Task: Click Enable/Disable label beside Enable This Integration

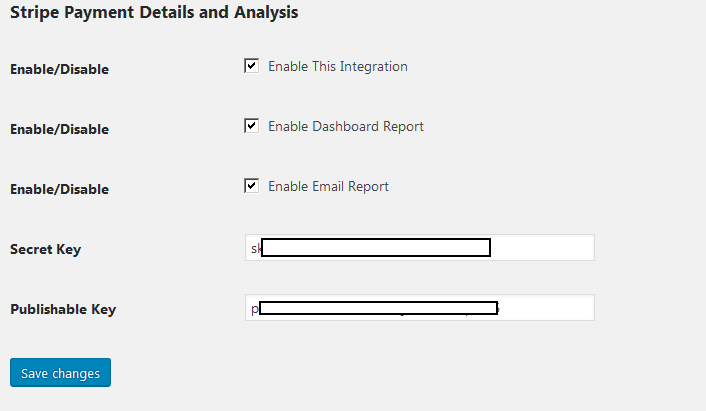Action: click(x=59, y=69)
